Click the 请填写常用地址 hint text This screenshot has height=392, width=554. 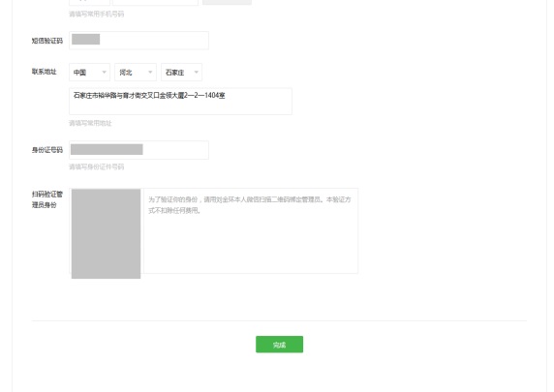(x=90, y=123)
